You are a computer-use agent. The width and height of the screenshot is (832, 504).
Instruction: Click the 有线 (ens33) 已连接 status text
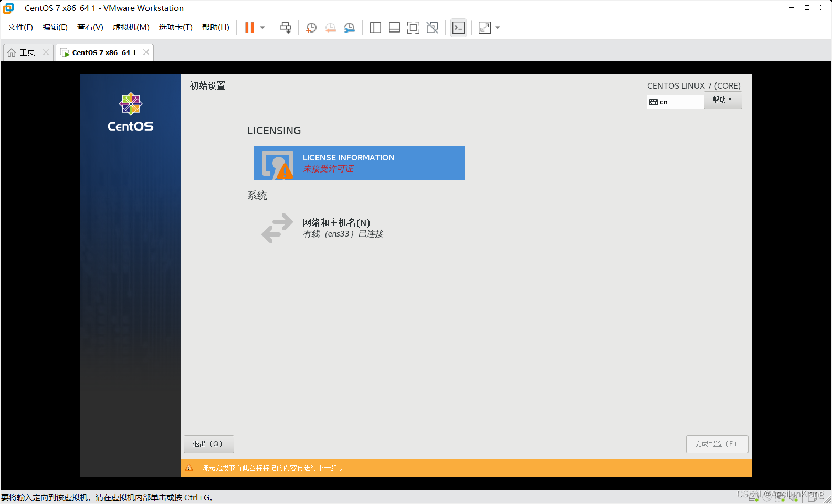343,234
